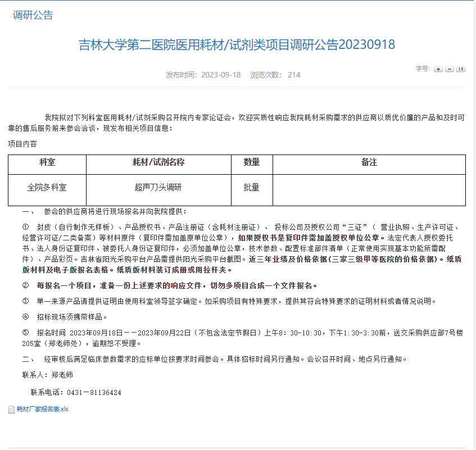Click the 发布时间: 2023-09-18 text
This screenshot has height=450, width=476.
coord(203,75)
